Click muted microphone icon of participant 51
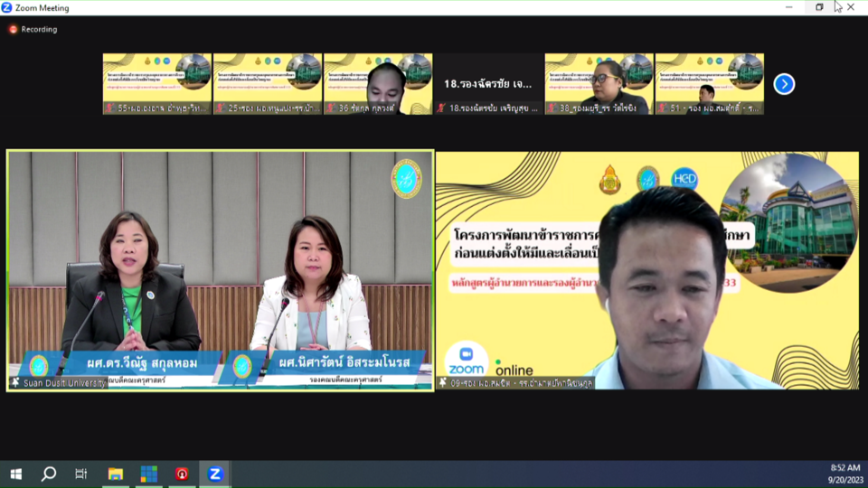 coord(662,108)
